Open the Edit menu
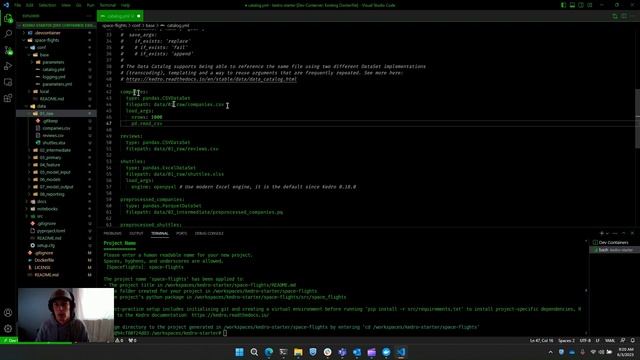 tap(30, 5)
